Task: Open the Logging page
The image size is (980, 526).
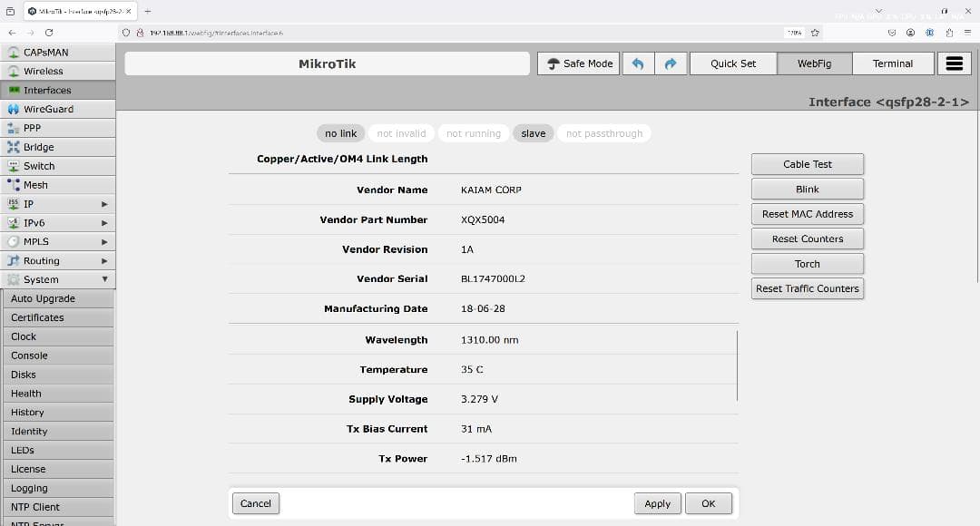Action: (x=58, y=488)
